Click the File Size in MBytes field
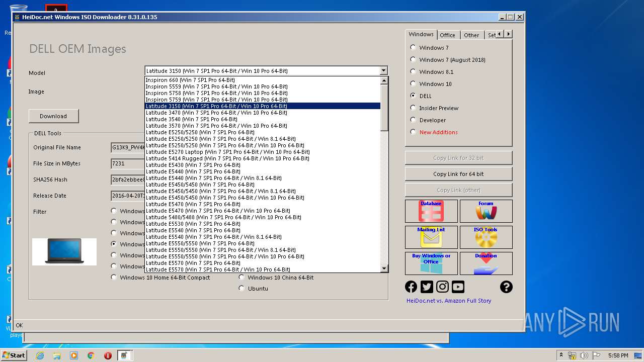Viewport: 644px width, 362px height. point(128,163)
